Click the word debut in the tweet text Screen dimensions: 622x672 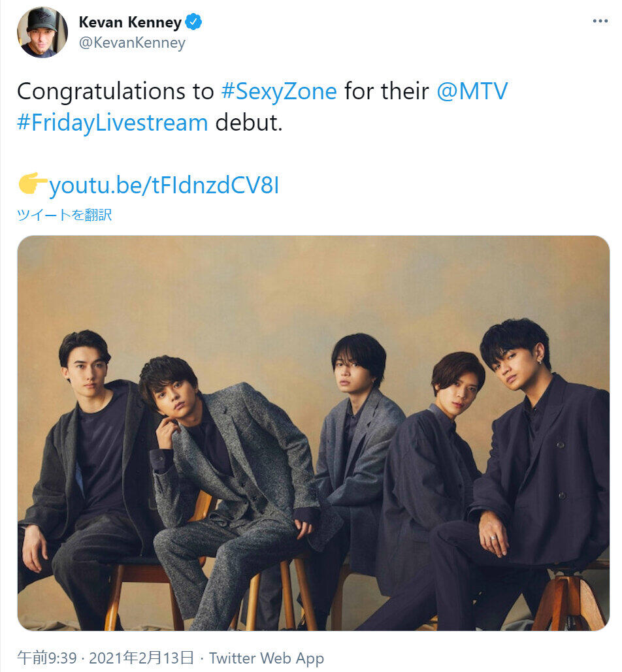pyautogui.click(x=248, y=122)
